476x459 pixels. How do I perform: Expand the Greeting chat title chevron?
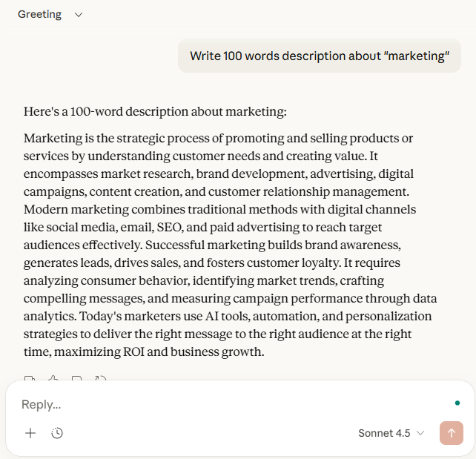click(79, 15)
